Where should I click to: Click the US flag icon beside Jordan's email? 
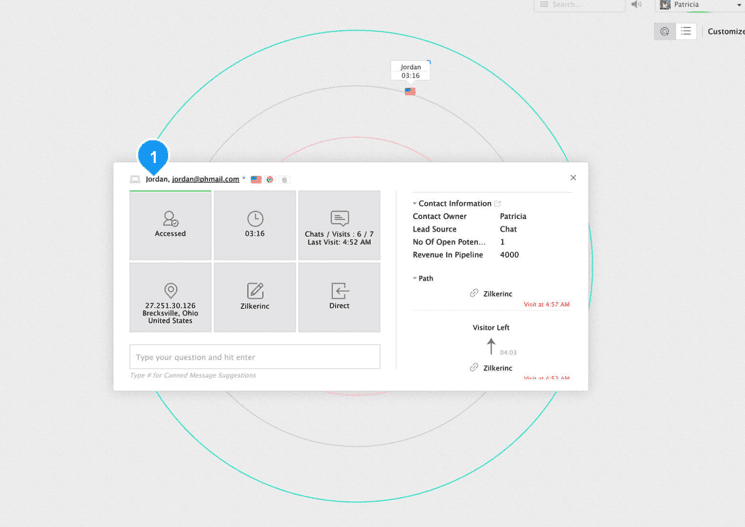click(256, 180)
